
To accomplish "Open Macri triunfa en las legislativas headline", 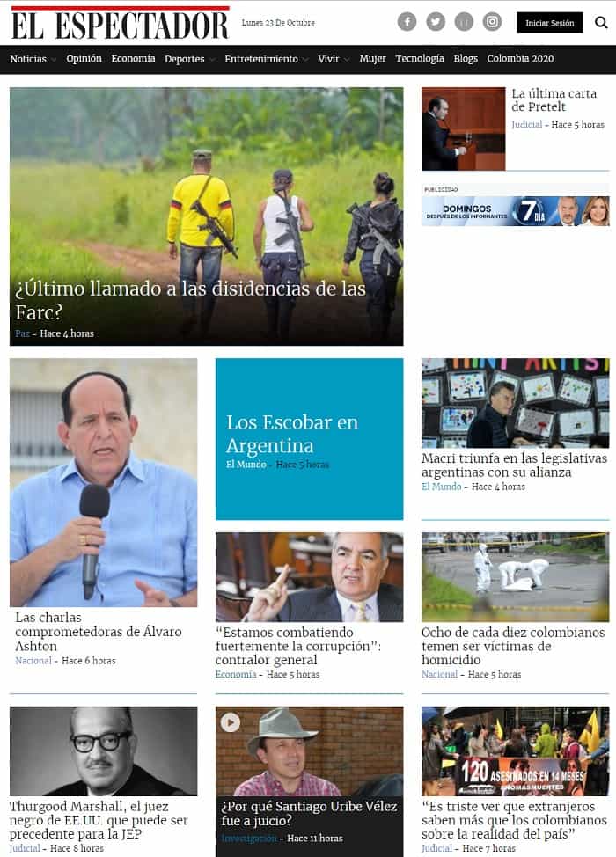I will (x=514, y=465).
